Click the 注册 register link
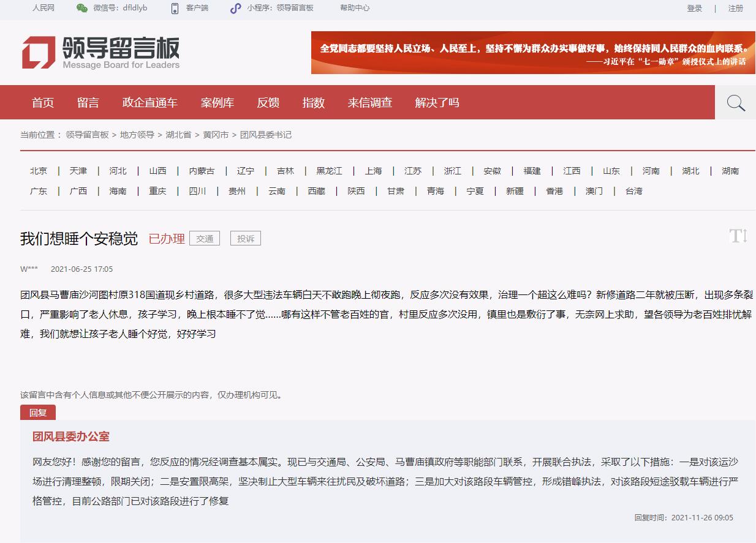The image size is (756, 543). click(x=735, y=9)
